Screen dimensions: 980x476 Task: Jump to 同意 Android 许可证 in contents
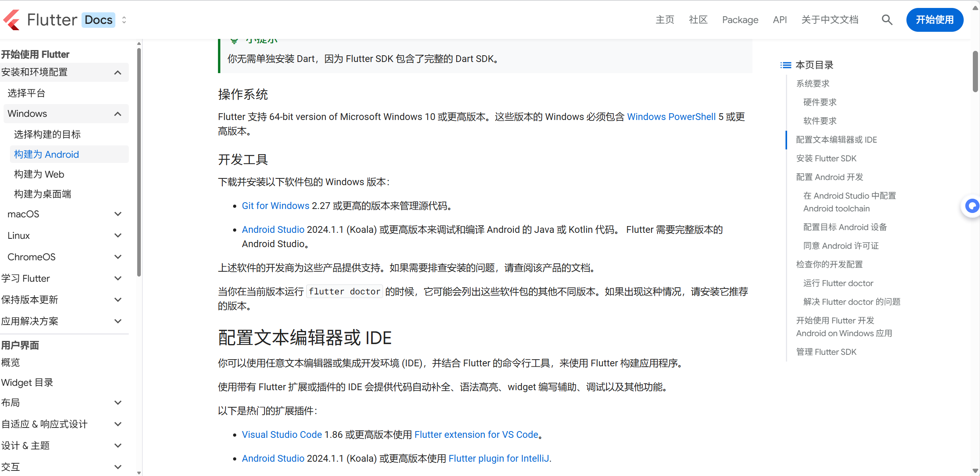click(x=841, y=246)
